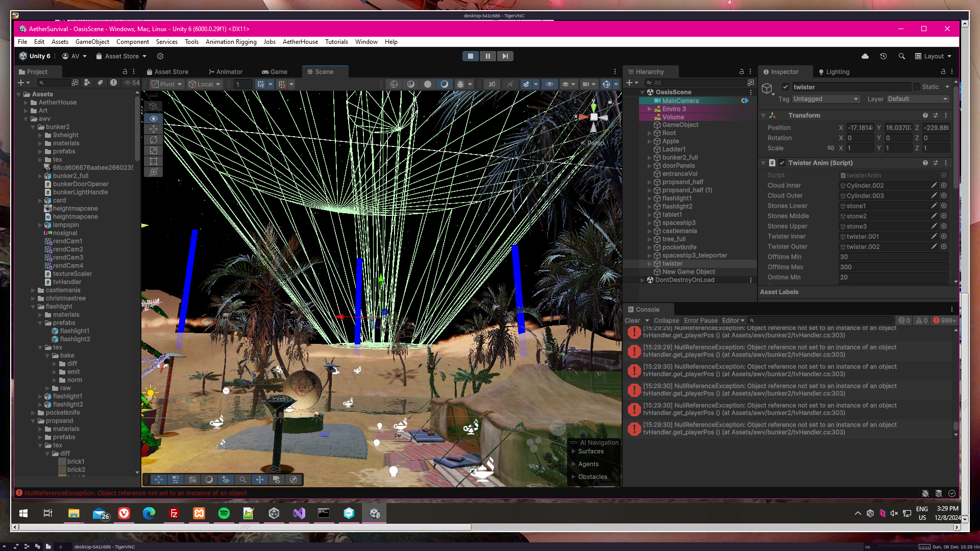Viewport: 980px width, 551px height.
Task: Open Undo History icon in toolbar
Action: (883, 56)
